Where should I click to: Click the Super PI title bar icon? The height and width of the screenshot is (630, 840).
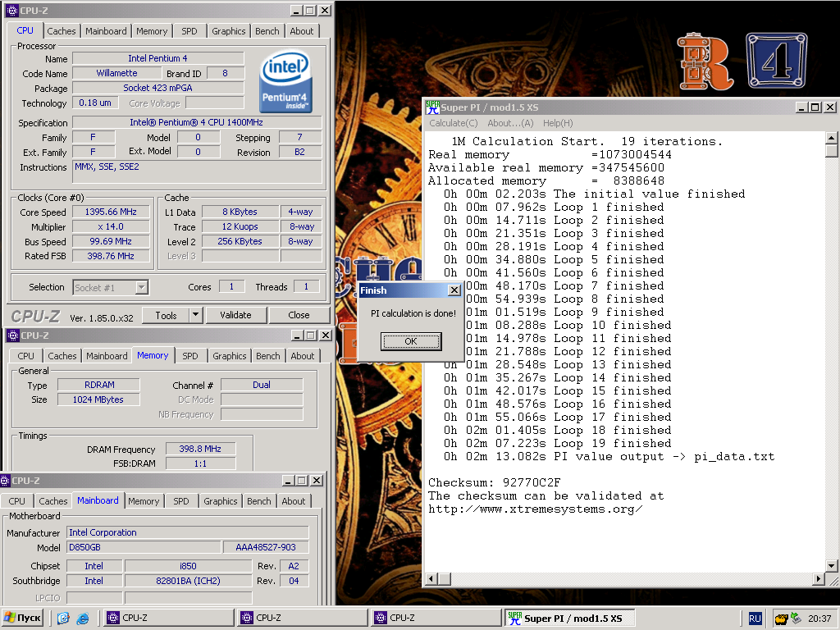pos(432,107)
